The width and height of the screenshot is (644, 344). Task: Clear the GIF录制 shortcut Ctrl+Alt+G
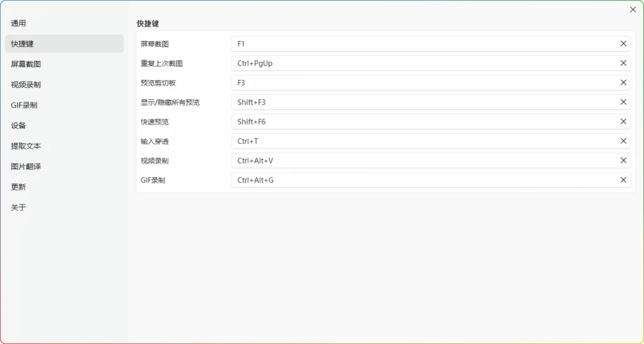click(x=623, y=180)
